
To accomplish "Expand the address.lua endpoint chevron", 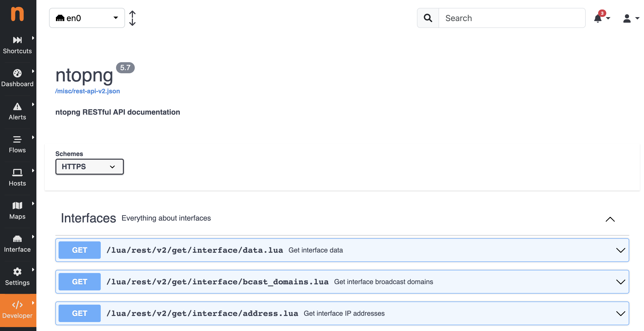I will tap(621, 313).
